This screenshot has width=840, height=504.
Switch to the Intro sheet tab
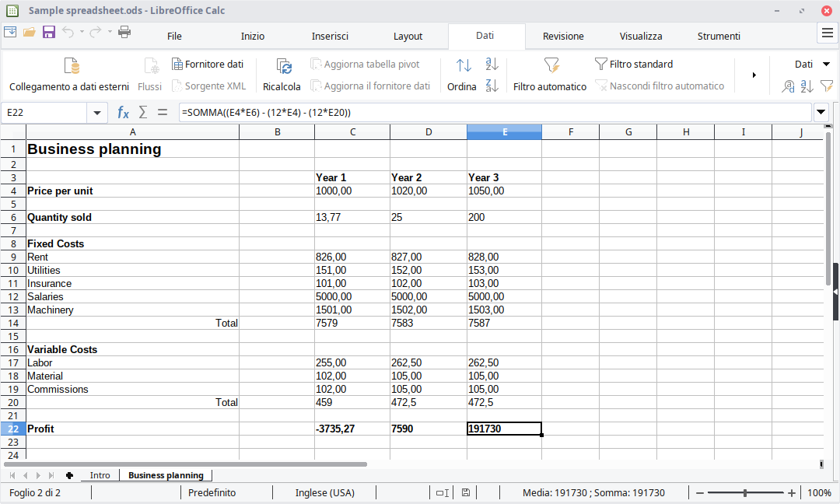coord(100,475)
